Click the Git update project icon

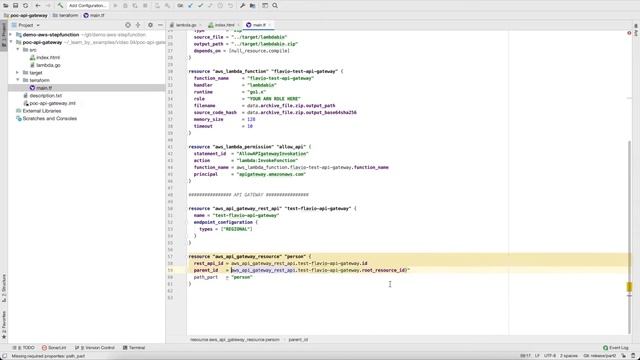[191, 5]
